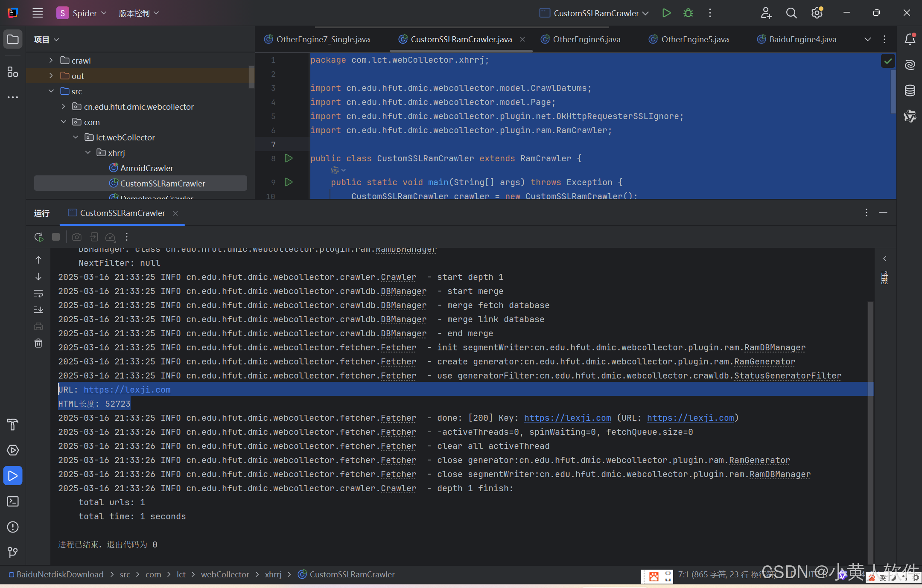Click Crawler link in start depth line
This screenshot has height=588, width=922.
(x=398, y=277)
